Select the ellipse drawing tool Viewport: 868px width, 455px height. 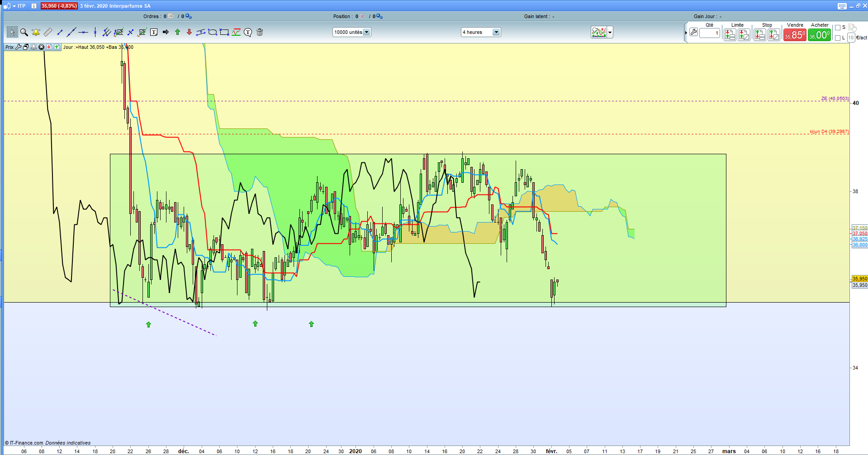coord(213,32)
